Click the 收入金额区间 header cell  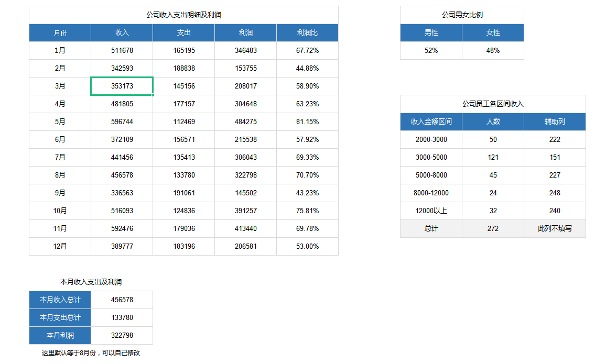click(431, 122)
